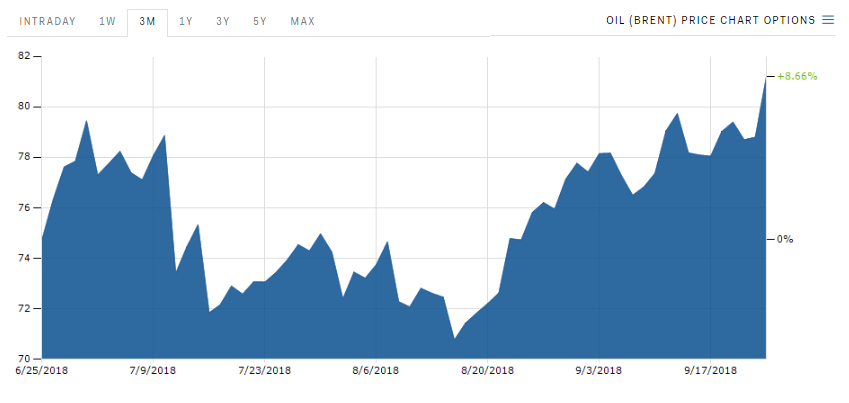
Task: Click the 80 price axis label
Action: 23,107
